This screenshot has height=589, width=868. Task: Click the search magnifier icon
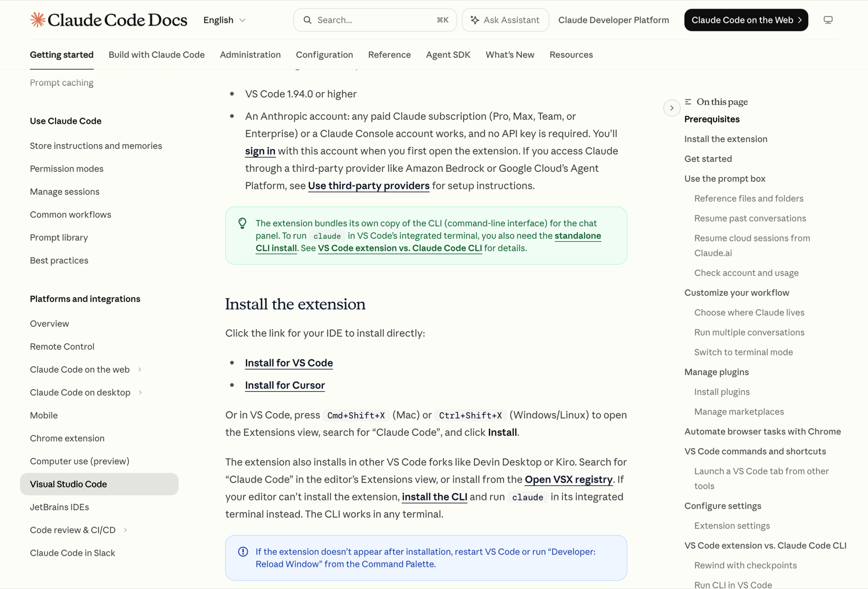click(307, 20)
